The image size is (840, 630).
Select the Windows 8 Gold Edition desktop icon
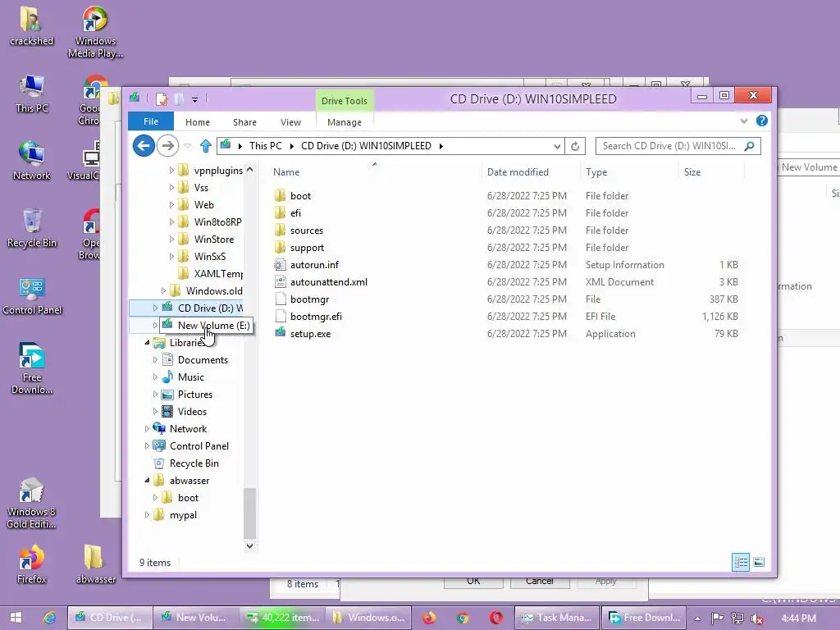click(x=31, y=503)
